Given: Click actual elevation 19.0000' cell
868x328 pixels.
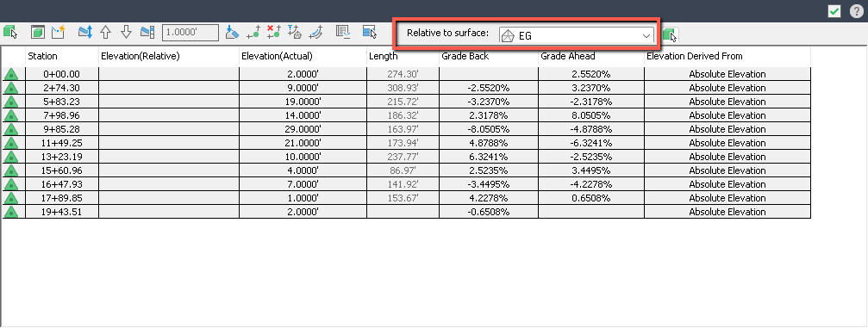Looking at the screenshot, I should pyautogui.click(x=303, y=102).
